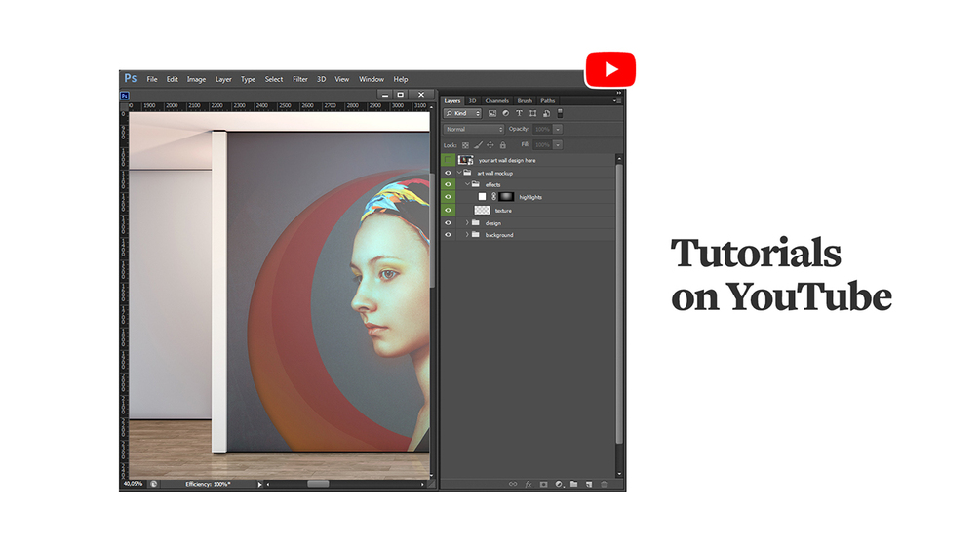Hide the design group
This screenshot has width=980, height=551.
click(x=449, y=222)
